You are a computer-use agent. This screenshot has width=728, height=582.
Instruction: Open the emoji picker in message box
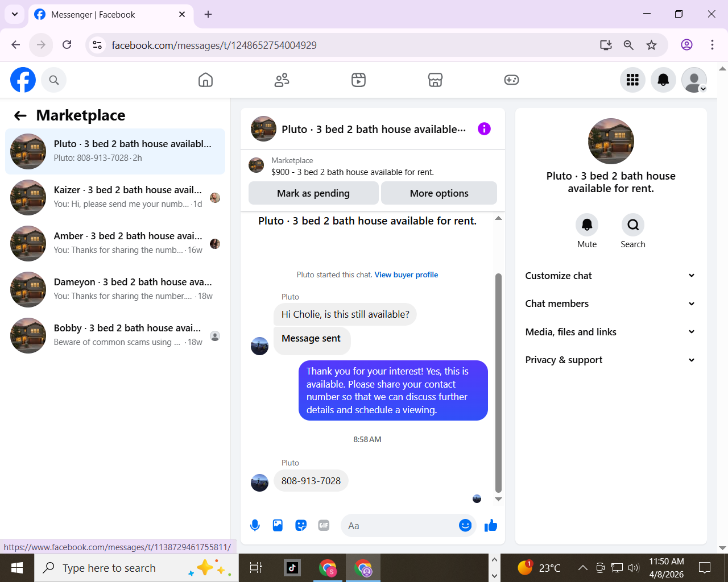[465, 526]
